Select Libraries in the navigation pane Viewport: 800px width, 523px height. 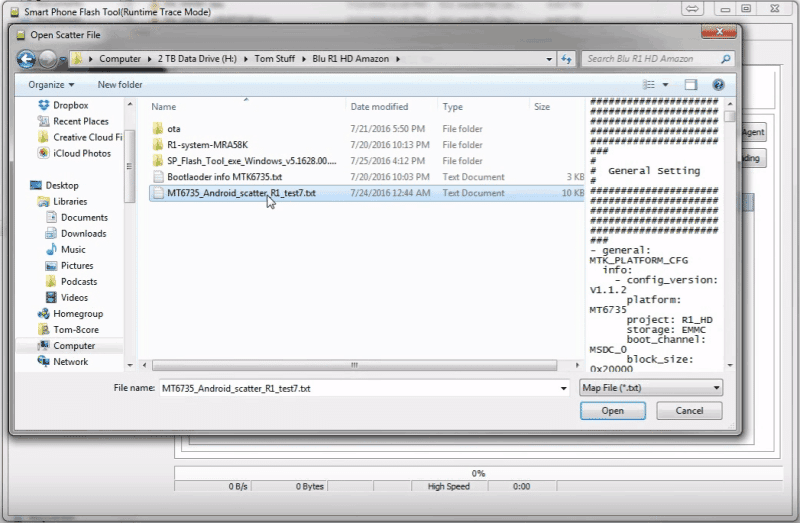click(x=70, y=202)
